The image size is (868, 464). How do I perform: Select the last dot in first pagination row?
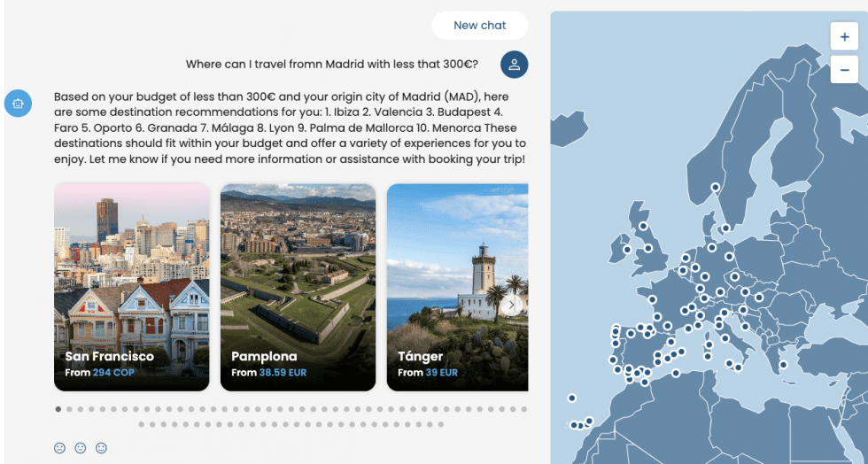click(x=524, y=409)
